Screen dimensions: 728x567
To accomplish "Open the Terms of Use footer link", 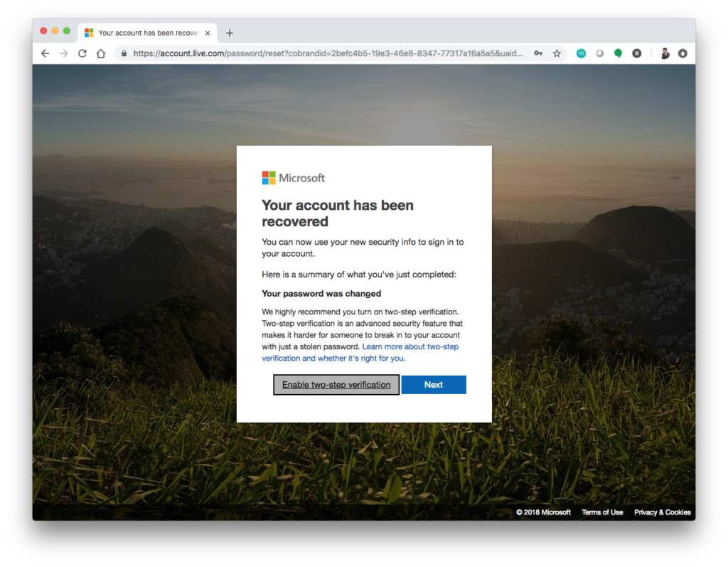I will coord(602,512).
